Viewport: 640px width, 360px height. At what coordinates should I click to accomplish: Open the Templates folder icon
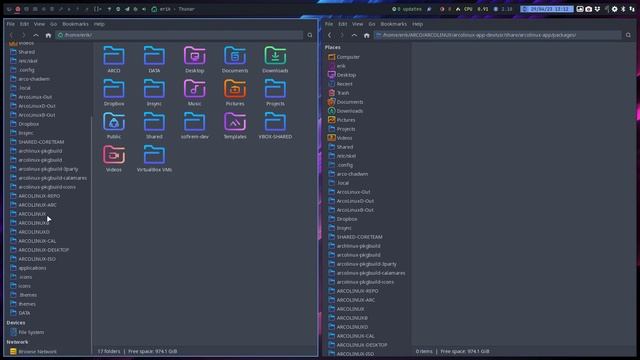coord(235,125)
